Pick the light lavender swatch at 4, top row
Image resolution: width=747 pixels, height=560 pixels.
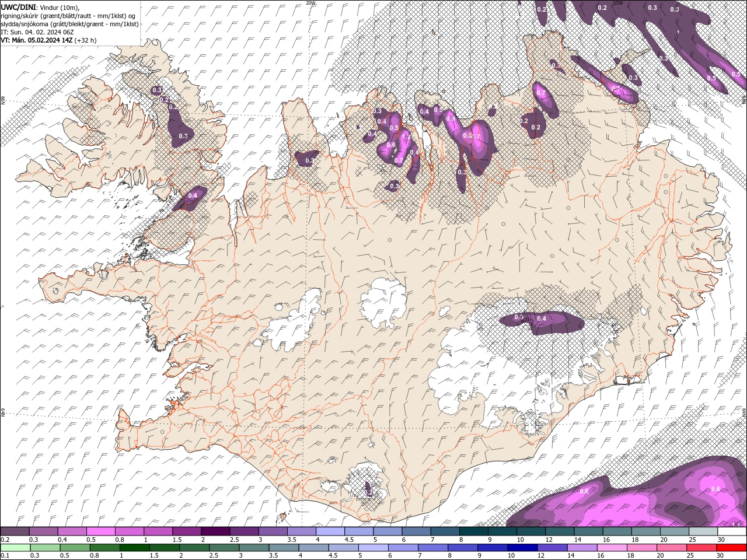pyautogui.click(x=330, y=531)
